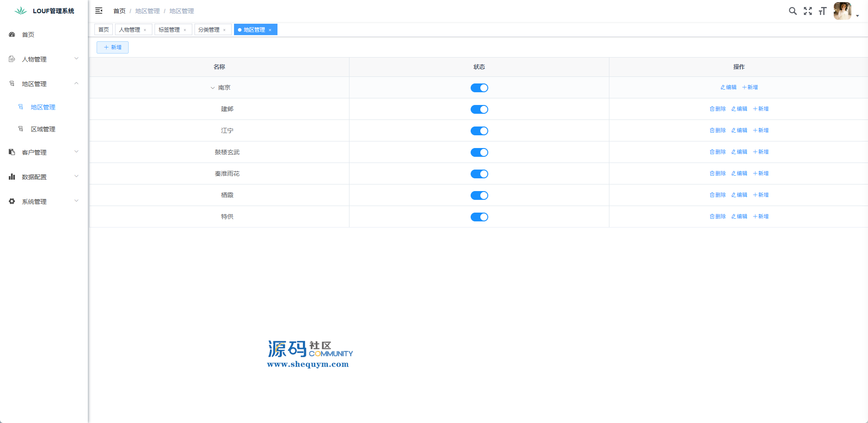Delete the 建邺 row
Viewport: 868px width, 423px height.
[x=718, y=109]
